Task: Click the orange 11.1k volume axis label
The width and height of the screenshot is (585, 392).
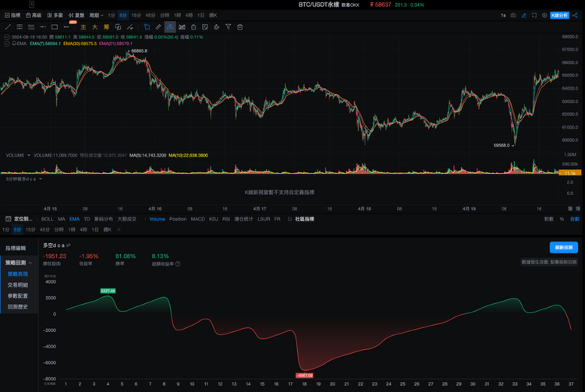Action: tap(569, 173)
